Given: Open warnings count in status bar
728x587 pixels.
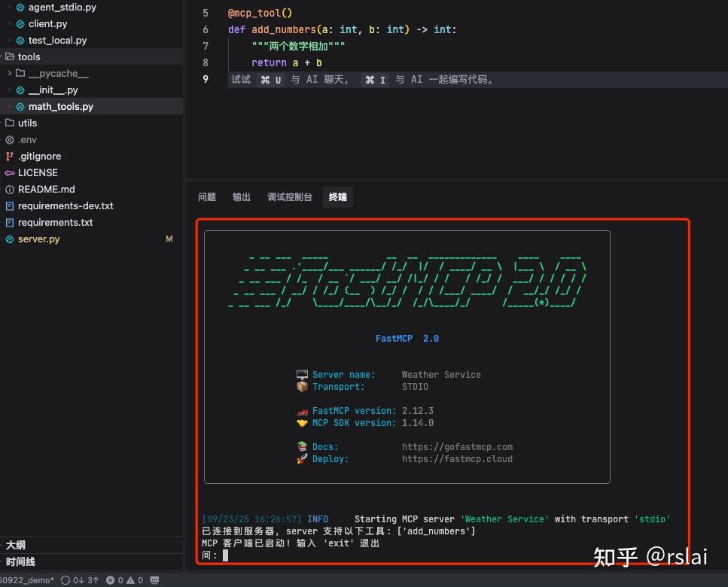Looking at the screenshot, I should [135, 580].
